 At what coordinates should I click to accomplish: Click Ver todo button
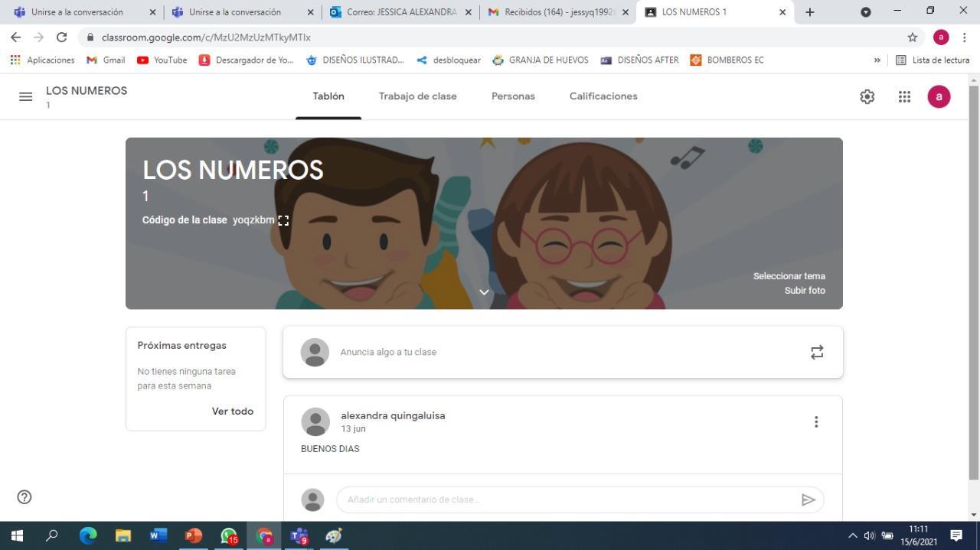233,412
